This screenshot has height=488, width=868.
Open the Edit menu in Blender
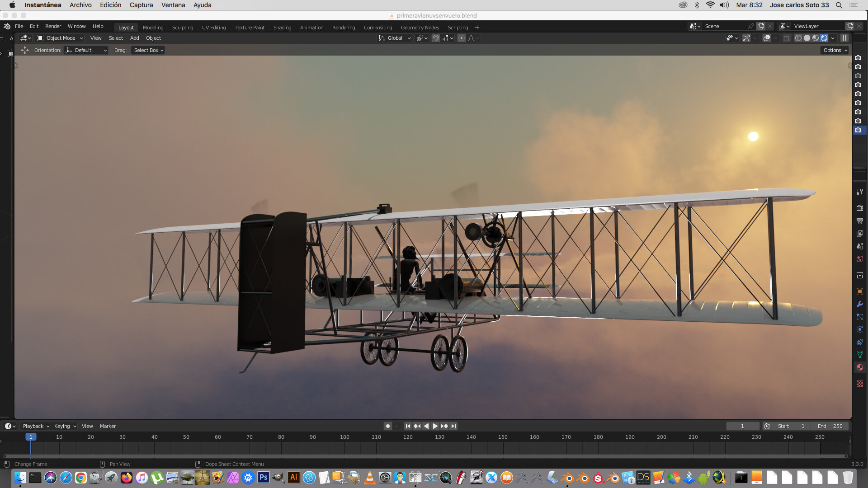point(34,26)
